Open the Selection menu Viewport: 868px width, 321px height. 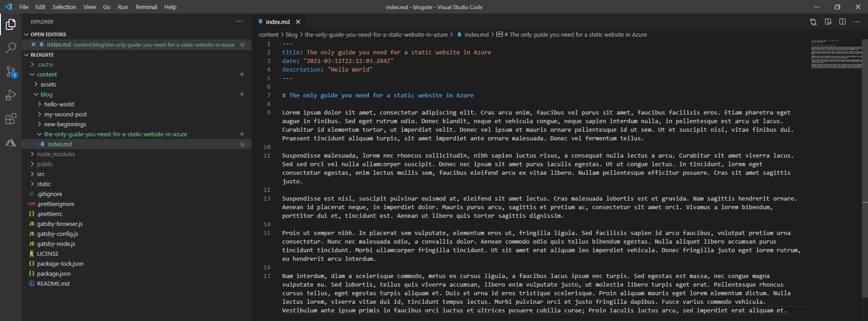click(64, 7)
